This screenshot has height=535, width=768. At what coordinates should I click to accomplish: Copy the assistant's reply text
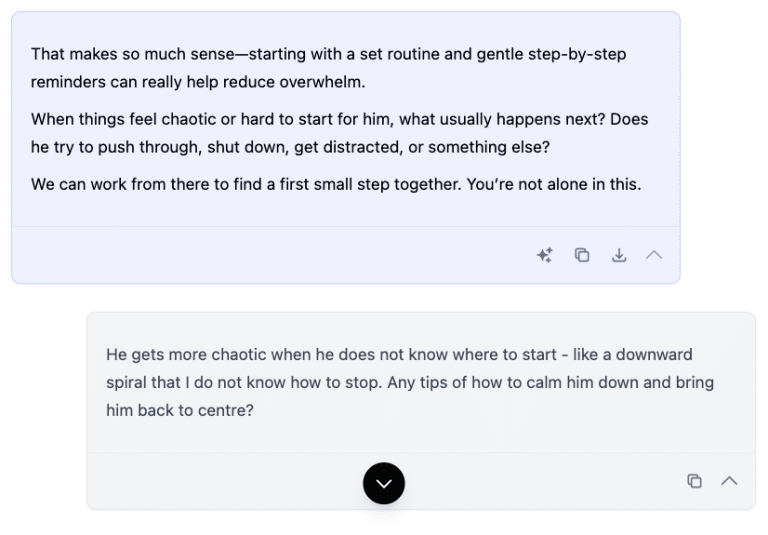582,255
